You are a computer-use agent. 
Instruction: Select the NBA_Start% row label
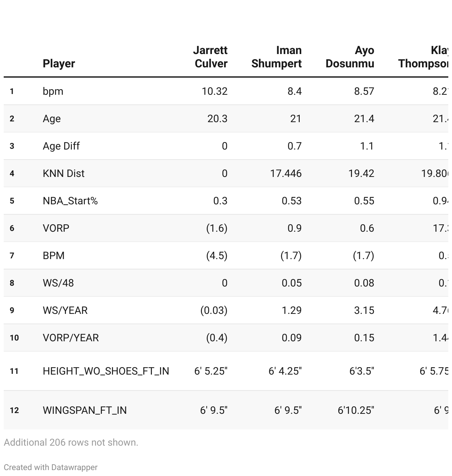click(70, 201)
